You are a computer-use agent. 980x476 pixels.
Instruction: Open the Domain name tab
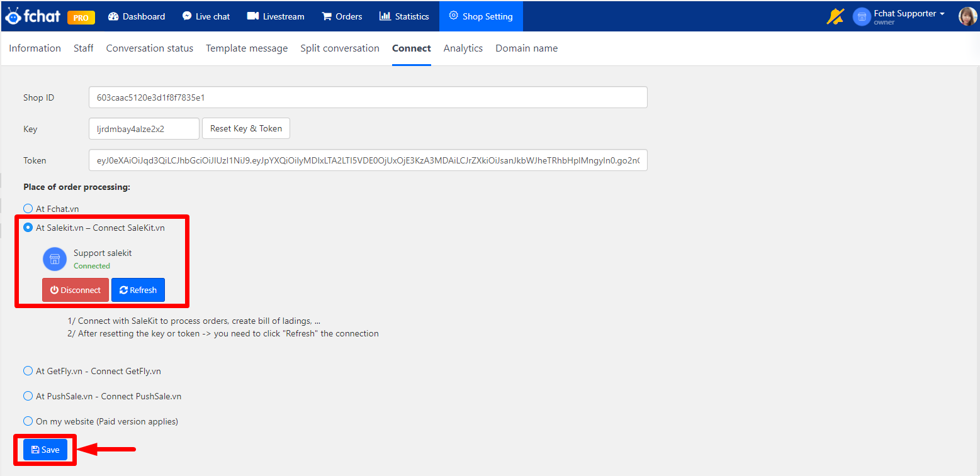click(527, 48)
